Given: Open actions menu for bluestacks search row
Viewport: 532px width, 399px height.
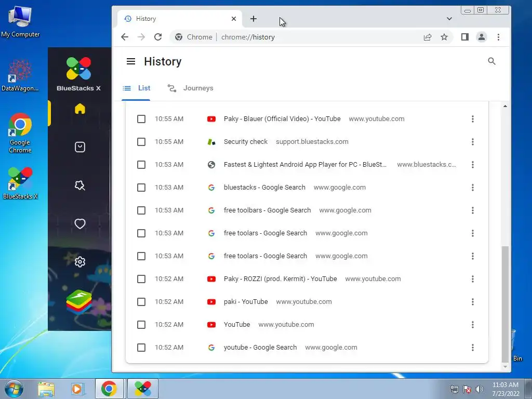Looking at the screenshot, I should (x=473, y=188).
